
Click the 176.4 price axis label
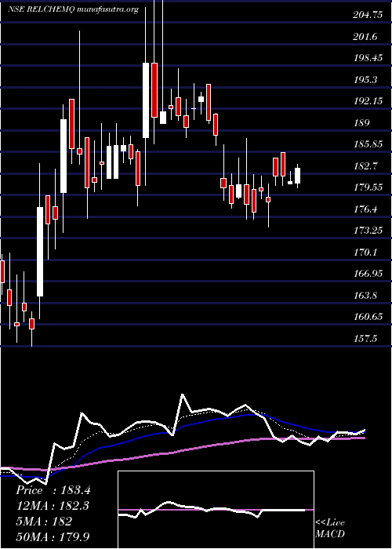[365, 209]
